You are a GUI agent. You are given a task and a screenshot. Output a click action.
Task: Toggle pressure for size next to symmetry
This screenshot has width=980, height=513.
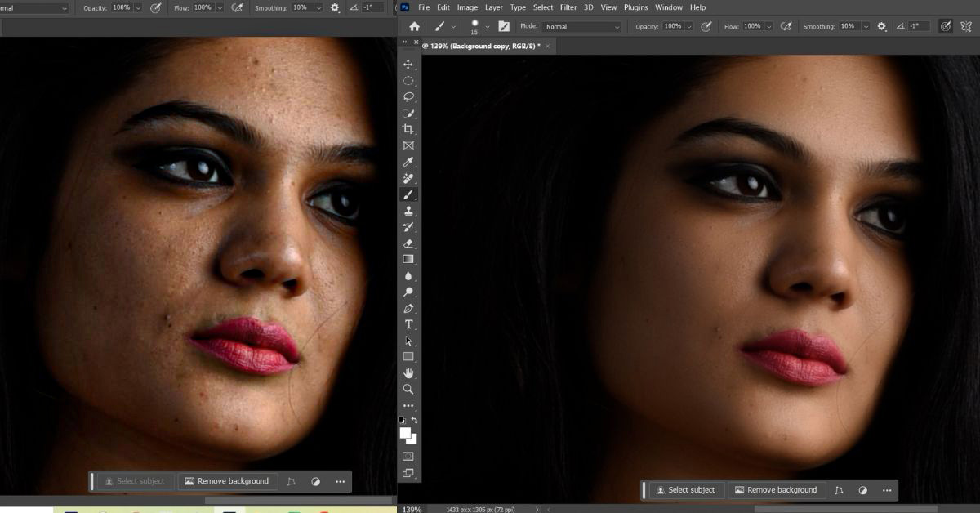(x=946, y=26)
